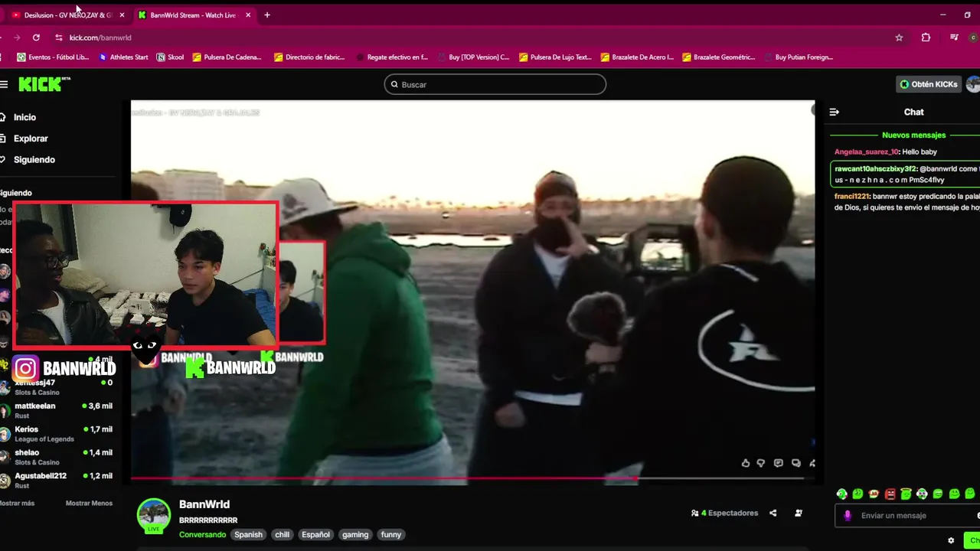The height and width of the screenshot is (551, 980).
Task: Bookmark page with star icon
Action: (x=899, y=37)
